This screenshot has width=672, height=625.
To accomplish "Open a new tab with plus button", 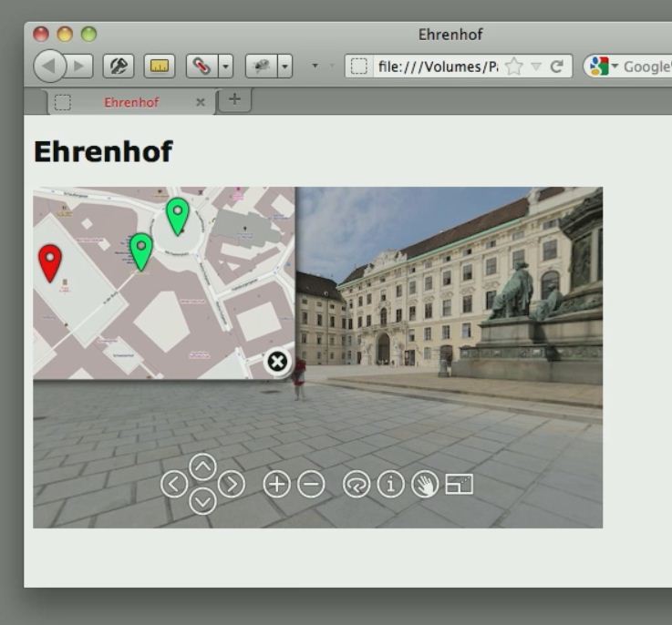I will point(234,100).
